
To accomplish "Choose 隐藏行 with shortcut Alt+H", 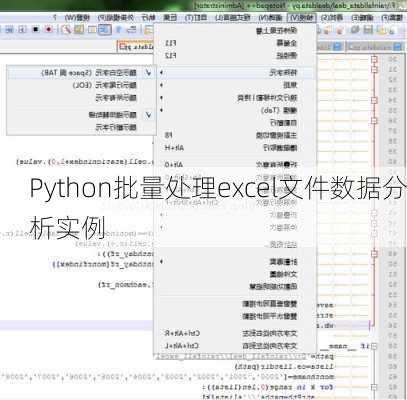I will [x=235, y=148].
